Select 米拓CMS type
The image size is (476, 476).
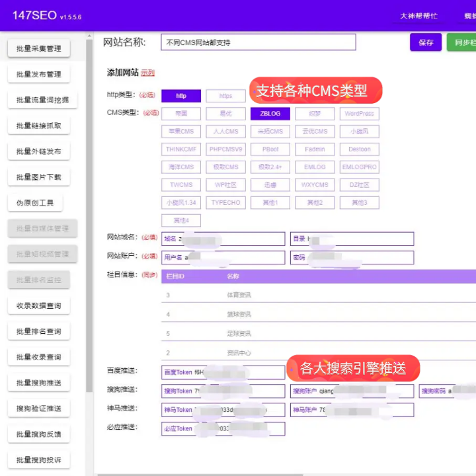tap(270, 132)
